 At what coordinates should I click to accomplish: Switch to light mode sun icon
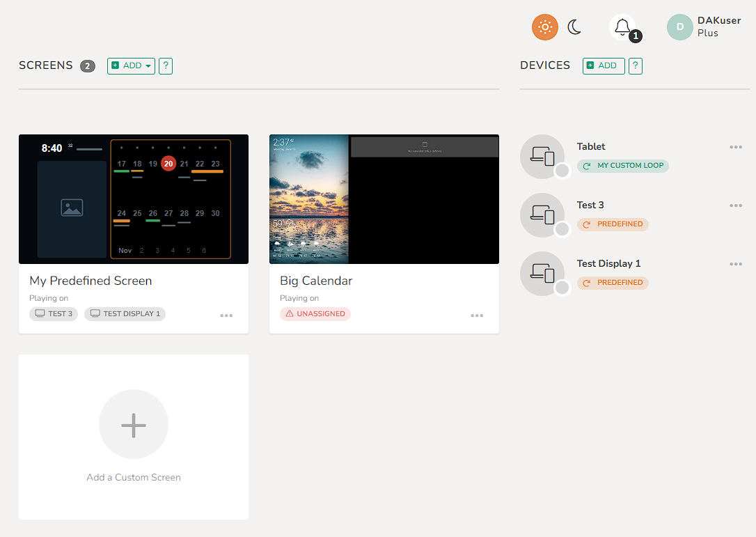tap(545, 27)
